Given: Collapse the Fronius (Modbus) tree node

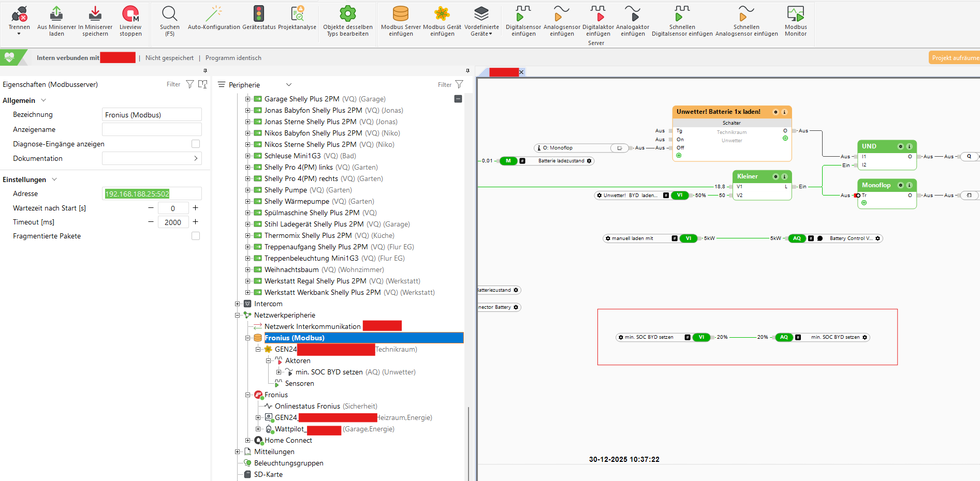Looking at the screenshot, I should (x=248, y=338).
